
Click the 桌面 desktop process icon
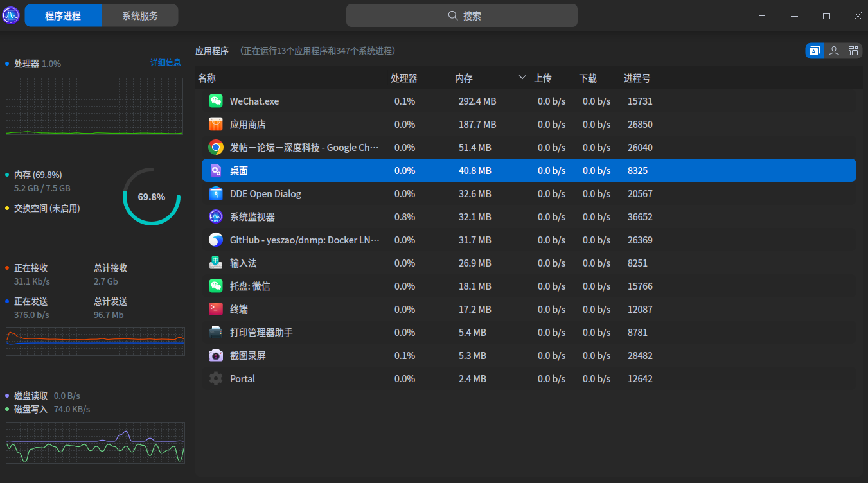point(216,170)
